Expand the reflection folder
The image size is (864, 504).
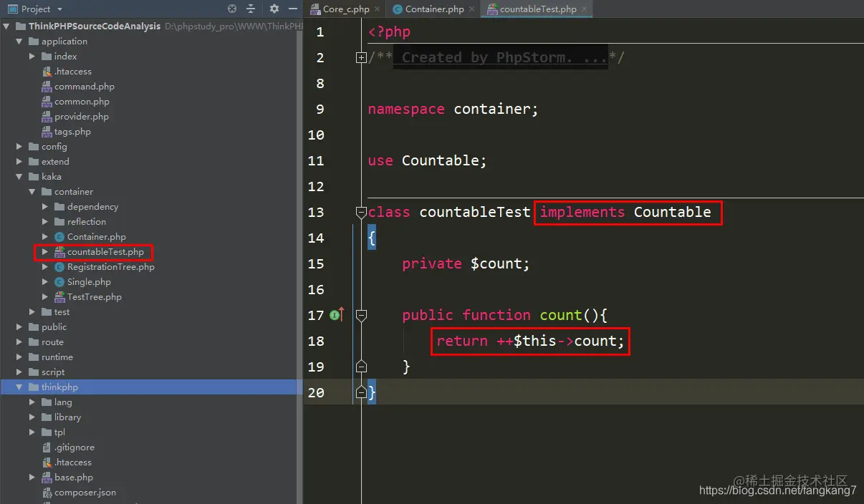[x=45, y=222]
